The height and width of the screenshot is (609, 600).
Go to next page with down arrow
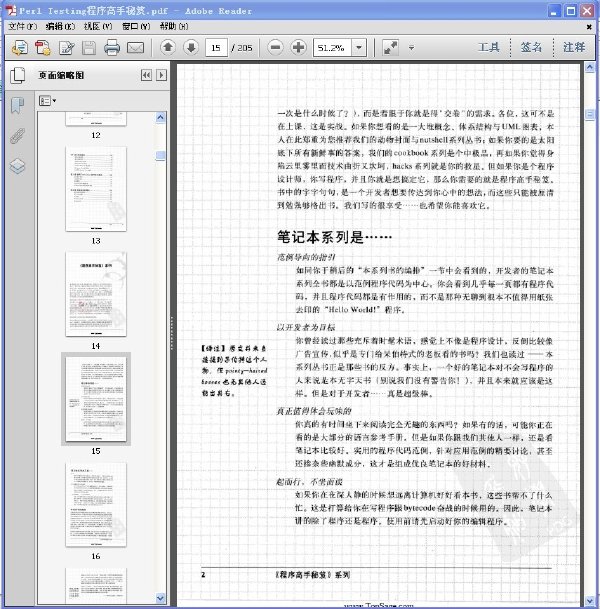191,47
